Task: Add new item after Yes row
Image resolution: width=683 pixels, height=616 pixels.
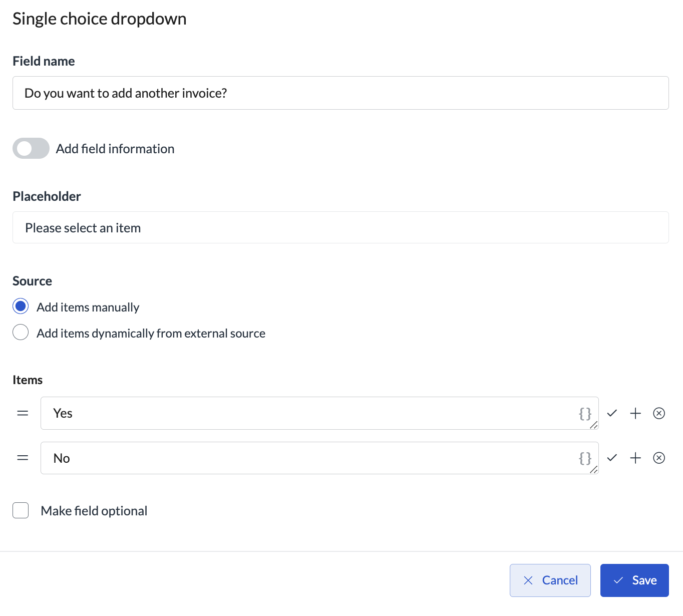Action: pyautogui.click(x=635, y=413)
